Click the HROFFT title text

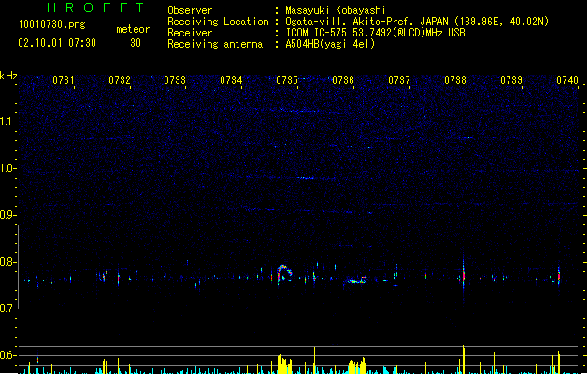coord(96,7)
